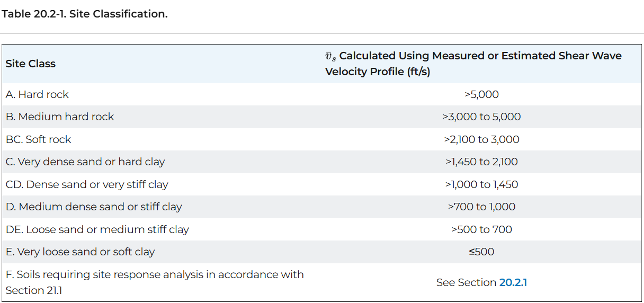Image resolution: width=644 pixels, height=303 pixels.
Task: Click the Table 20.2-1 Site Classification title
Action: coord(85,14)
